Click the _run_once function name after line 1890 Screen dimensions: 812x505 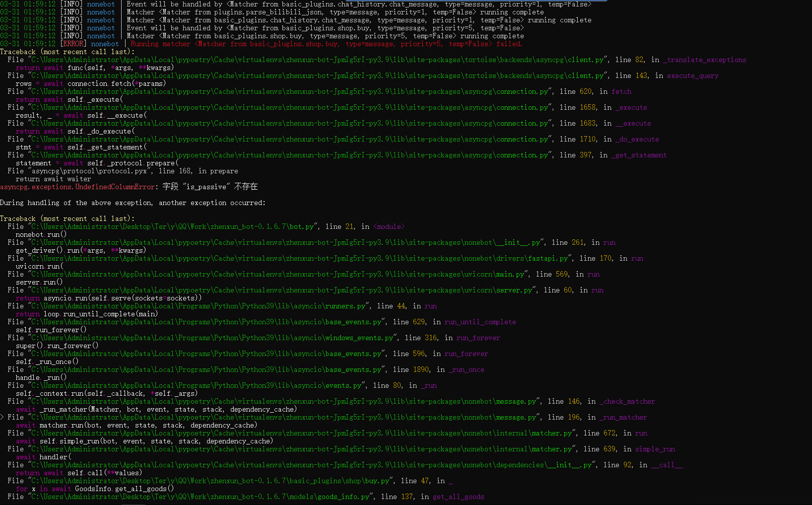(467, 369)
